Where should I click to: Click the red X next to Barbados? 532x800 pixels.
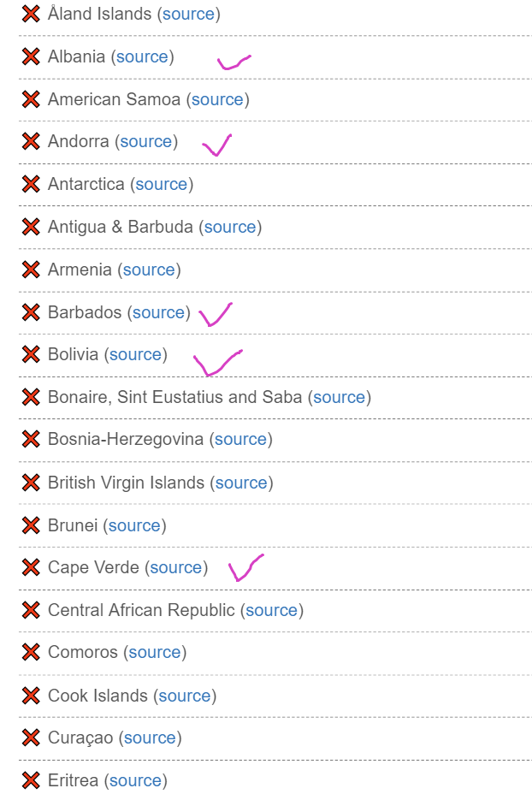(x=31, y=312)
